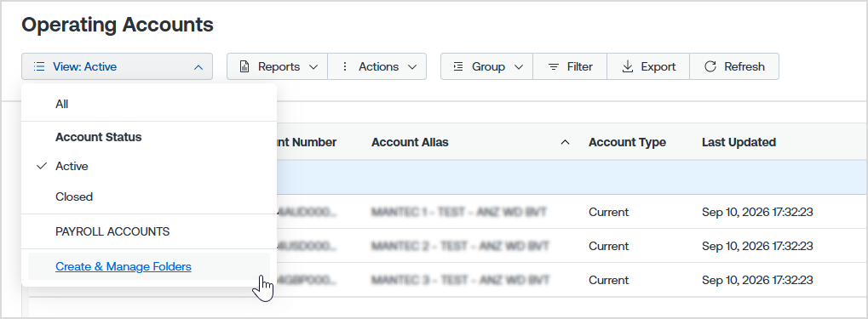Click the Export download arrow icon

[627, 67]
